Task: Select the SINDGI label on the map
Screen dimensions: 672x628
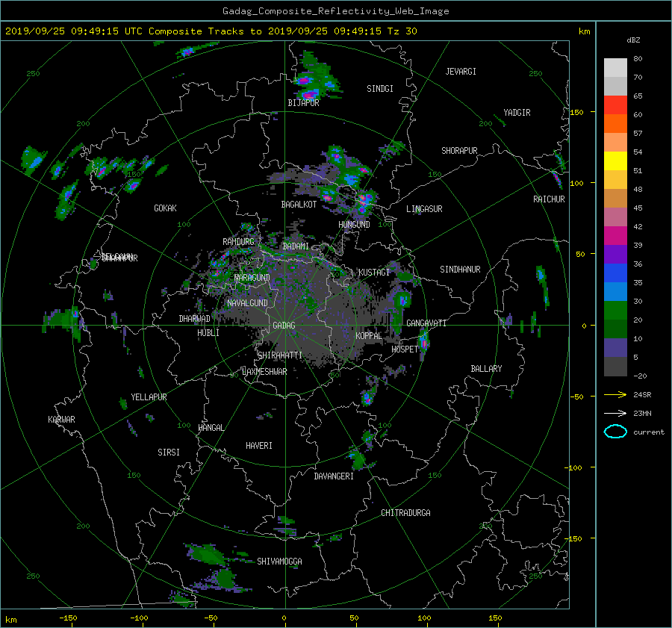Action: pyautogui.click(x=380, y=89)
